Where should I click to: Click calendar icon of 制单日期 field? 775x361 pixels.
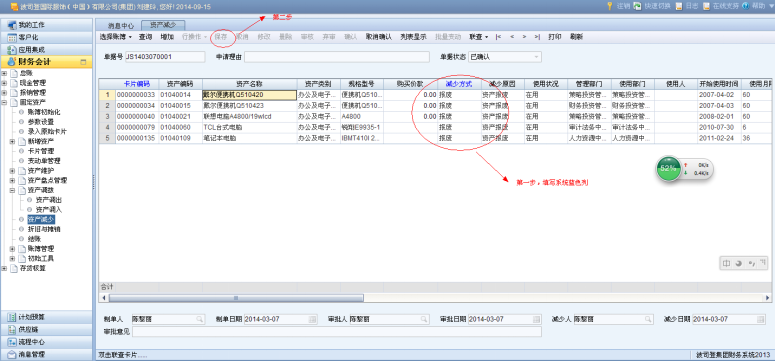click(x=312, y=319)
